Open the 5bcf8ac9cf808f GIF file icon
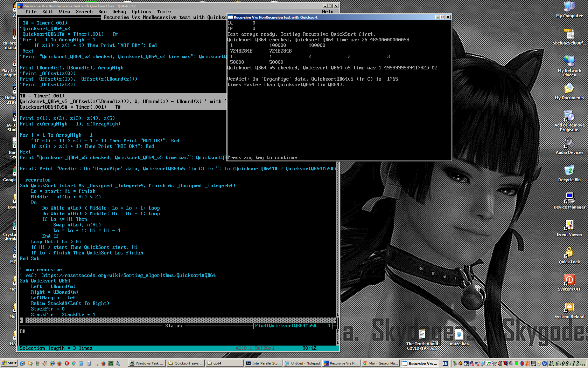The width and height of the screenshot is (588, 368). tap(569, 37)
